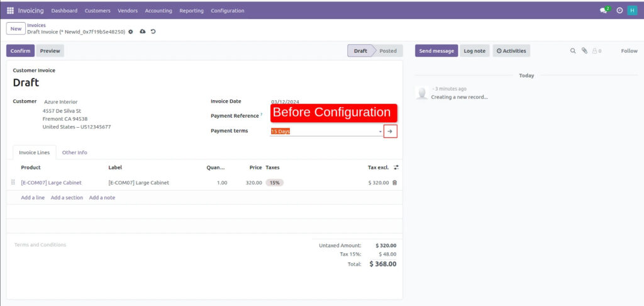Discard changes with the undo arrow icon
The height and width of the screenshot is (306, 644).
click(153, 31)
